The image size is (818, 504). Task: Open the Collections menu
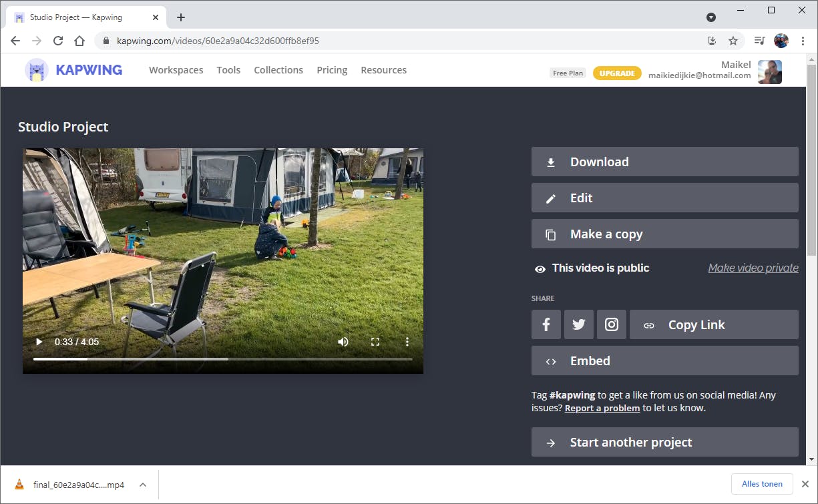click(278, 70)
